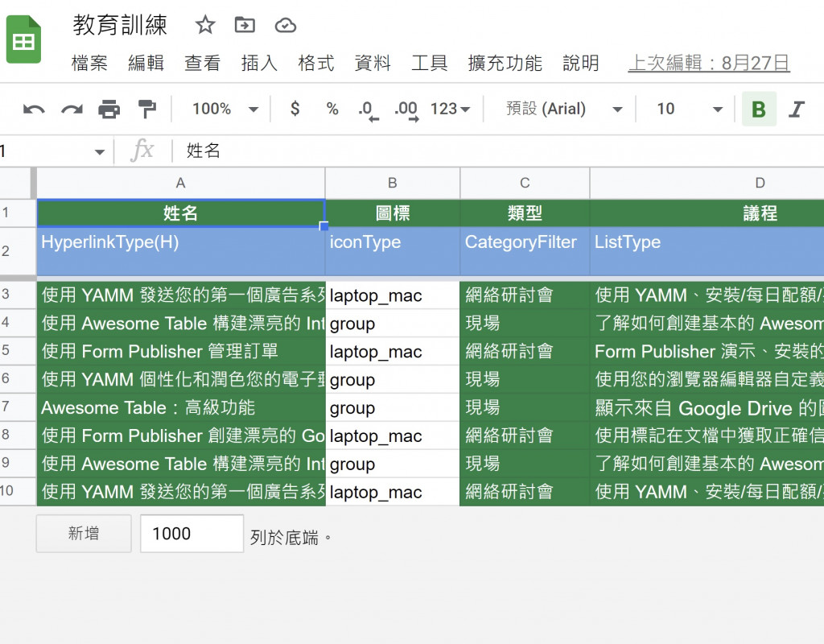
Task: Click the move-to-folder icon
Action: coord(245,25)
